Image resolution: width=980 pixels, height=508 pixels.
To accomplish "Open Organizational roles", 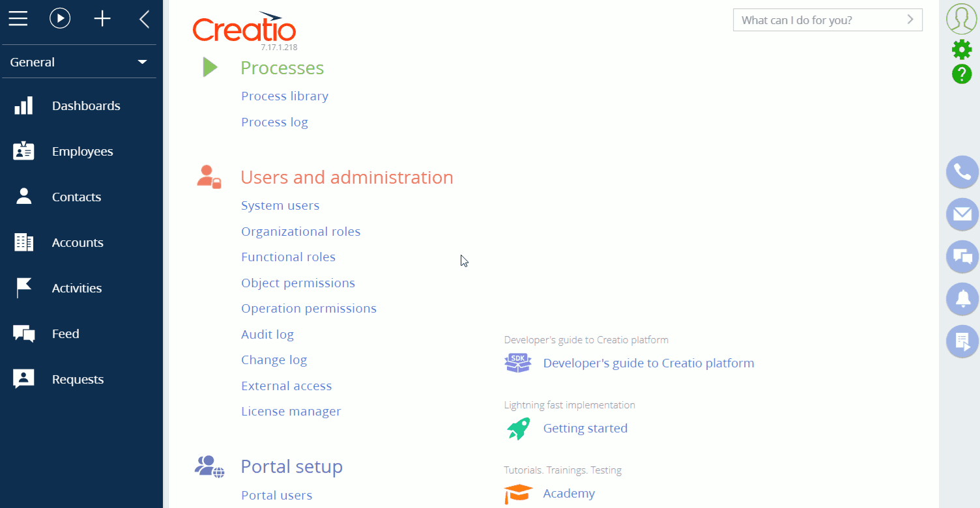I will (x=301, y=231).
